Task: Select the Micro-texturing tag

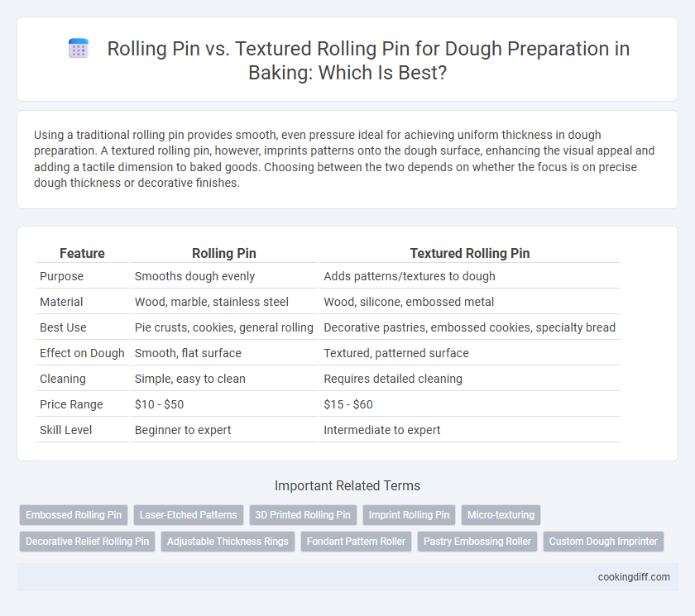Action: [x=501, y=515]
